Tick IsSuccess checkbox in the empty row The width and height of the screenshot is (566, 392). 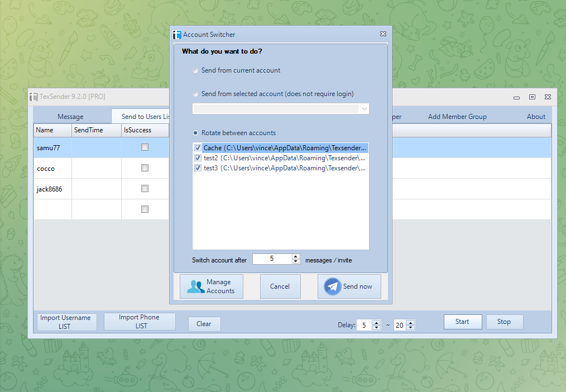[x=145, y=209]
